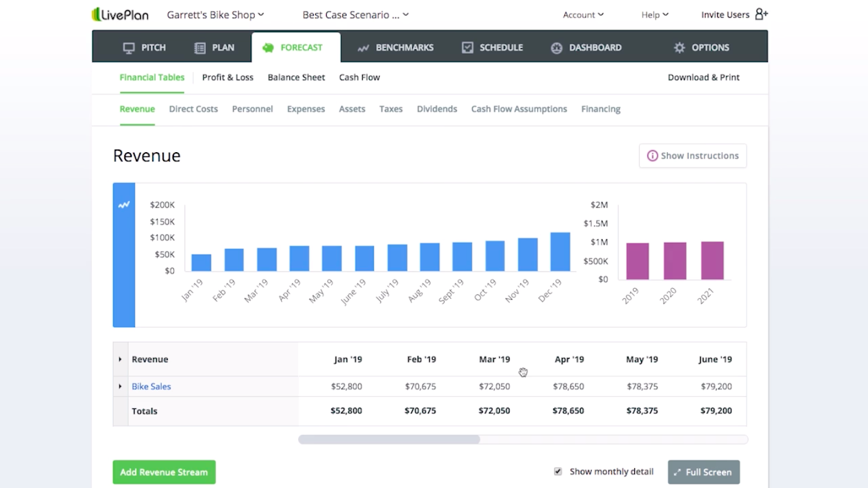Click the Benchmarks chart line icon
Image resolution: width=868 pixels, height=488 pixels.
363,48
